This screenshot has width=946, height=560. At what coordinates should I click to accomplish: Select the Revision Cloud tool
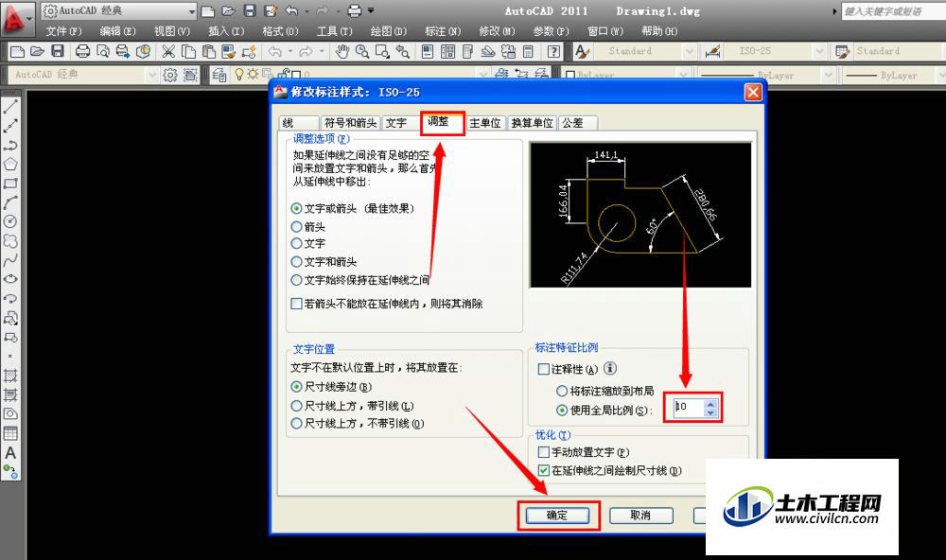click(x=10, y=241)
